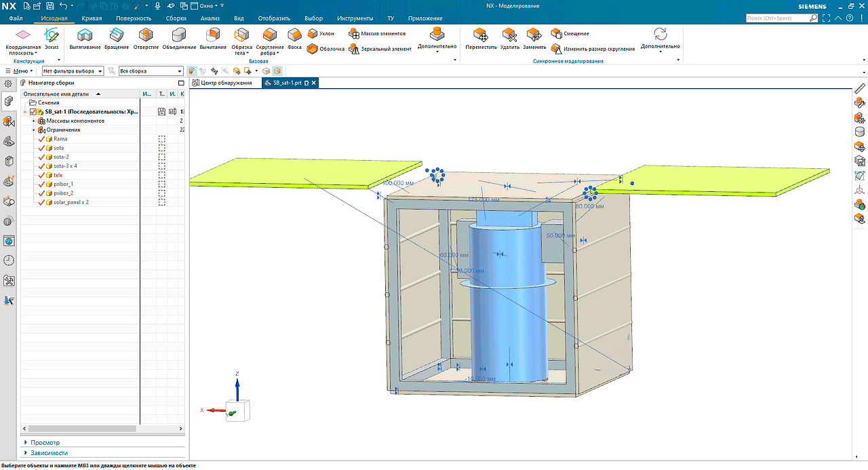Select the Фаска (Chamfer) tool
The height and width of the screenshot is (470, 868).
[x=294, y=39]
